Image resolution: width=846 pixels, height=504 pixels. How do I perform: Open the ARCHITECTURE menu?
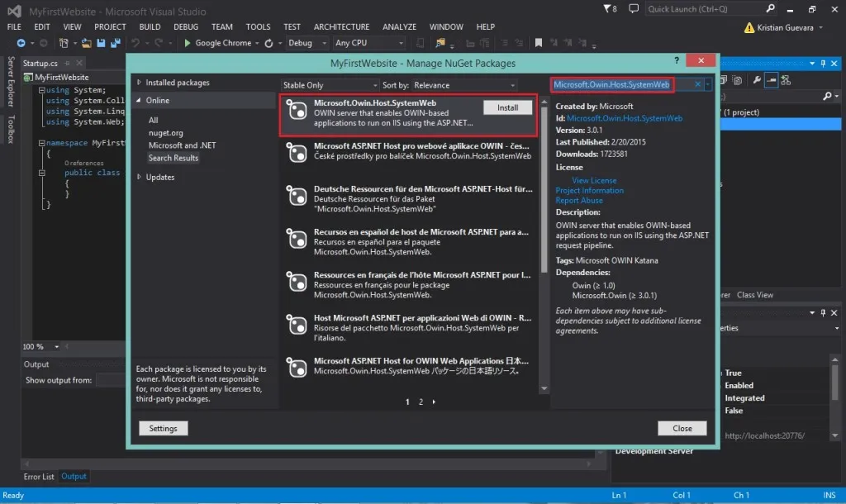[x=341, y=26]
